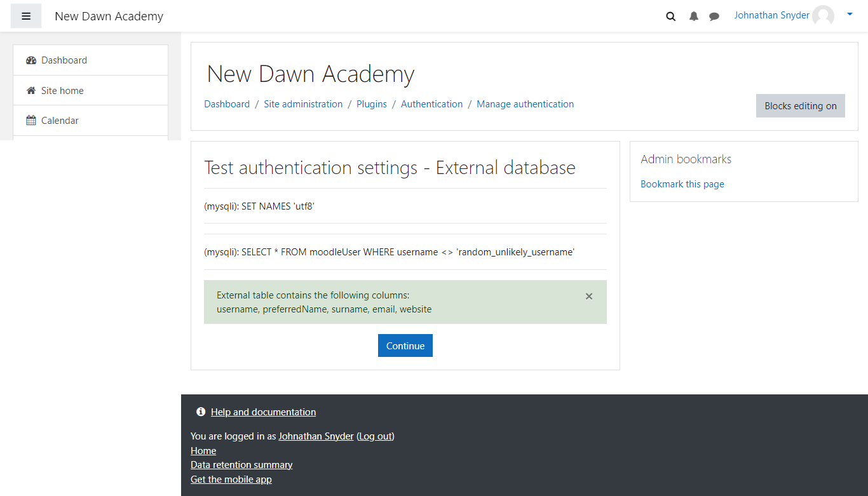Viewport: 868px width, 496px height.
Task: Open the messages speech bubble icon
Action: point(714,17)
